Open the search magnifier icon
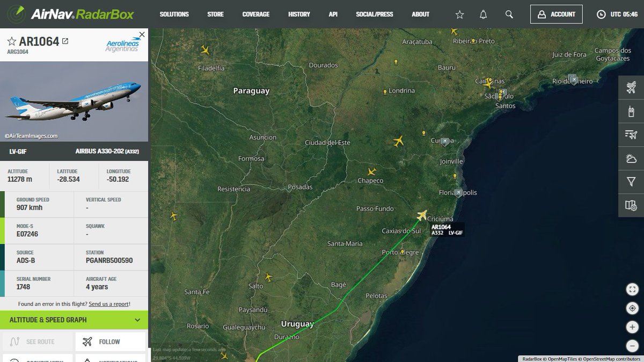The height and width of the screenshot is (362, 644). (509, 15)
